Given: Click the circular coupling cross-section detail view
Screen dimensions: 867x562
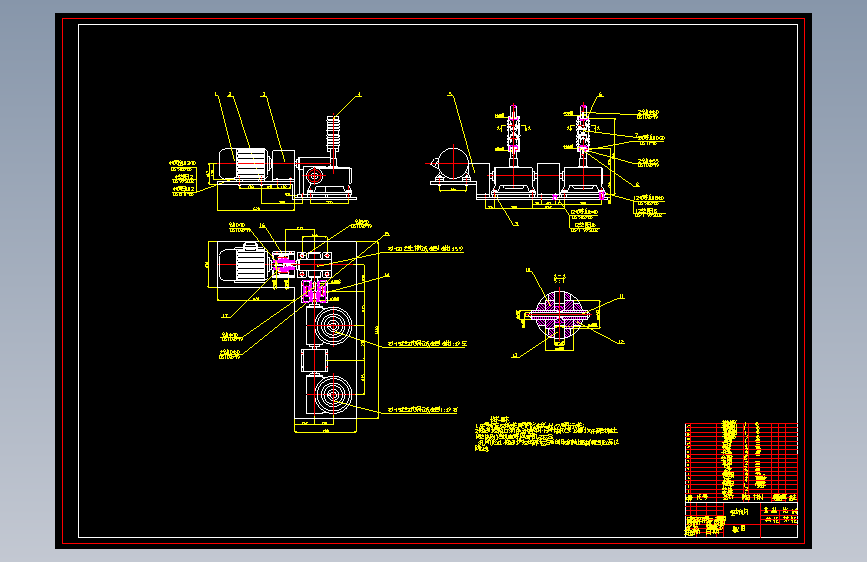Looking at the screenshot, I should pos(560,314).
